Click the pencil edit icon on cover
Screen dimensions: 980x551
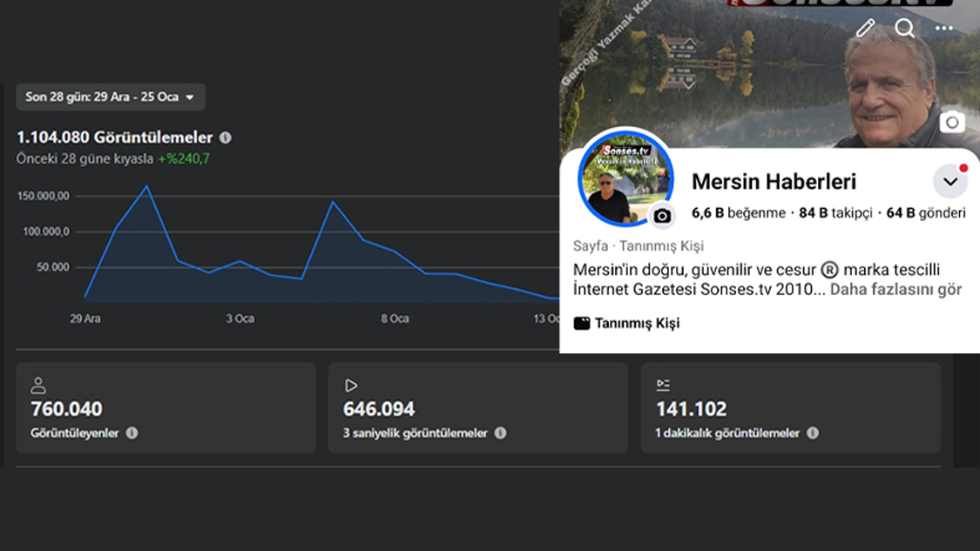click(865, 28)
